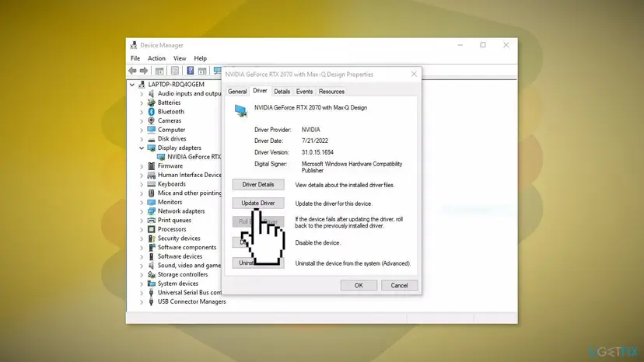The height and width of the screenshot is (362, 644).
Task: Expand the System devices node
Action: point(142,284)
